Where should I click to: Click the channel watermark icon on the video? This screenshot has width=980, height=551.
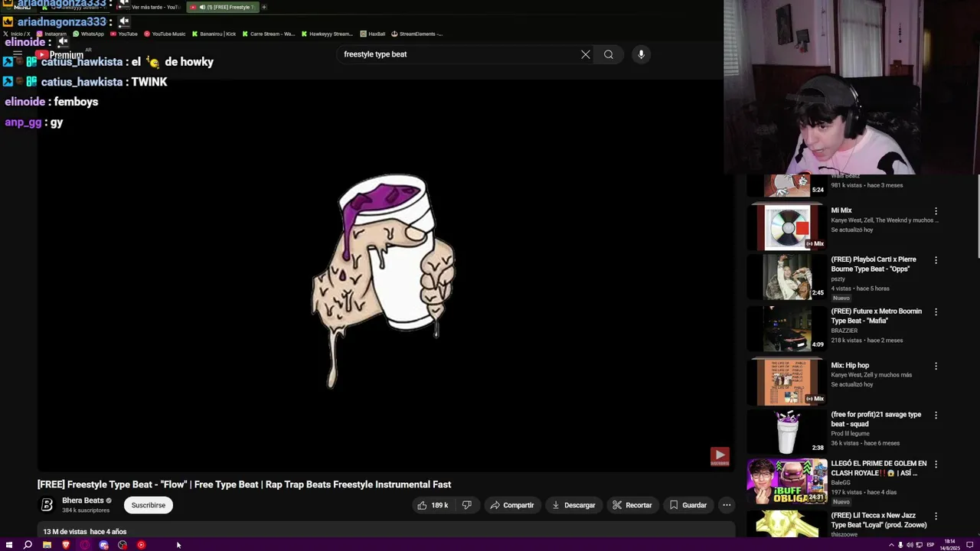(x=720, y=456)
